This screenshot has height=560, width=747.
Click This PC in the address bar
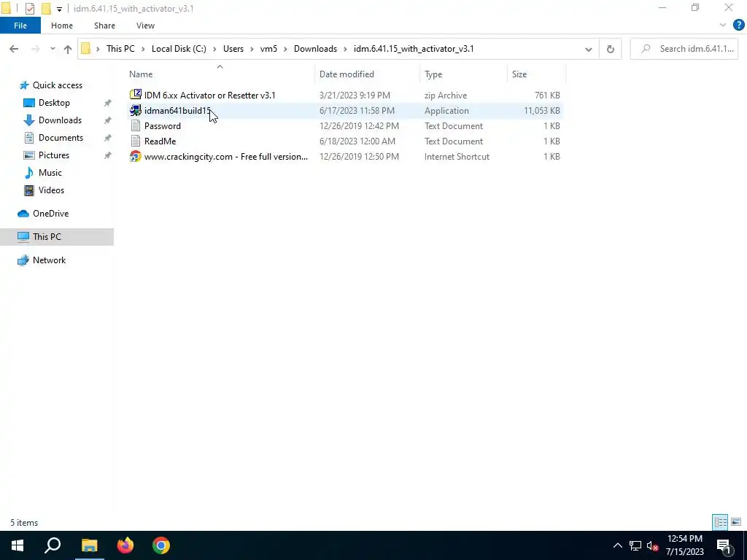pyautogui.click(x=120, y=49)
